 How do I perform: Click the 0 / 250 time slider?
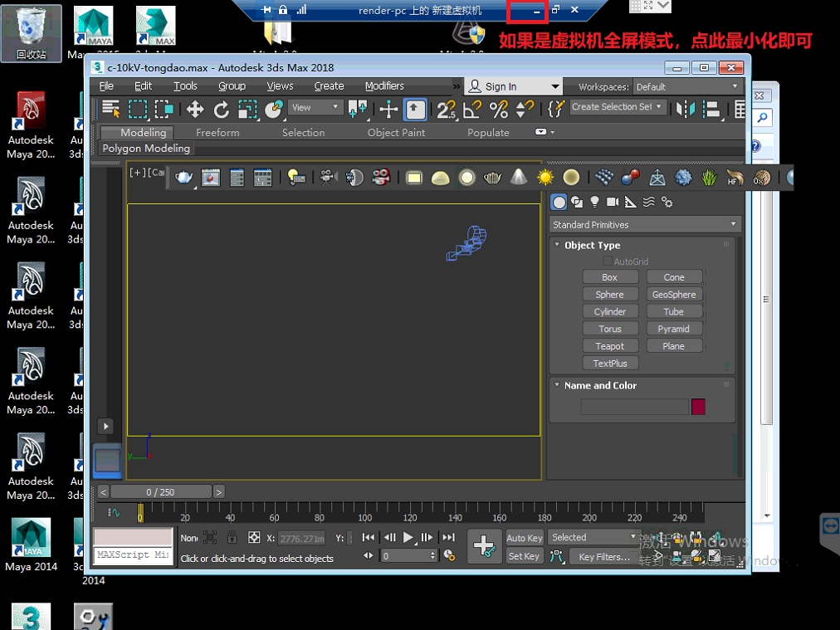point(161,491)
